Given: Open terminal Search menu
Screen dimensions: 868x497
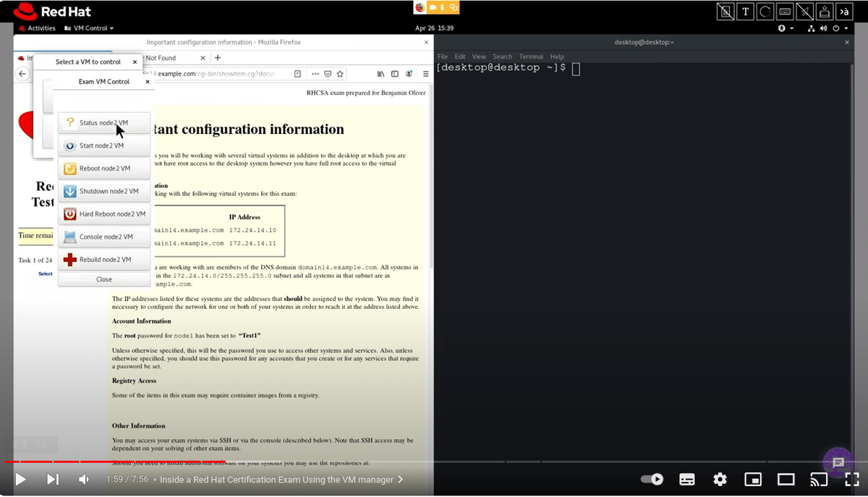Looking at the screenshot, I should [x=502, y=56].
